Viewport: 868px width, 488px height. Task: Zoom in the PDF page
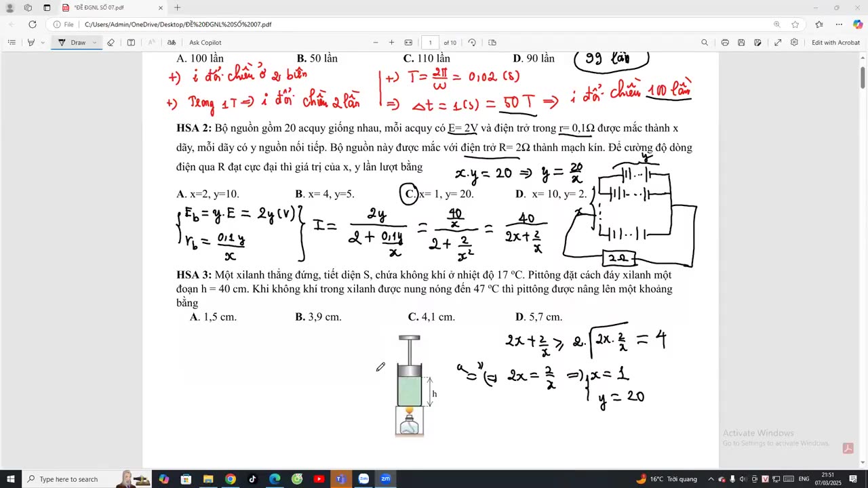[x=391, y=42]
